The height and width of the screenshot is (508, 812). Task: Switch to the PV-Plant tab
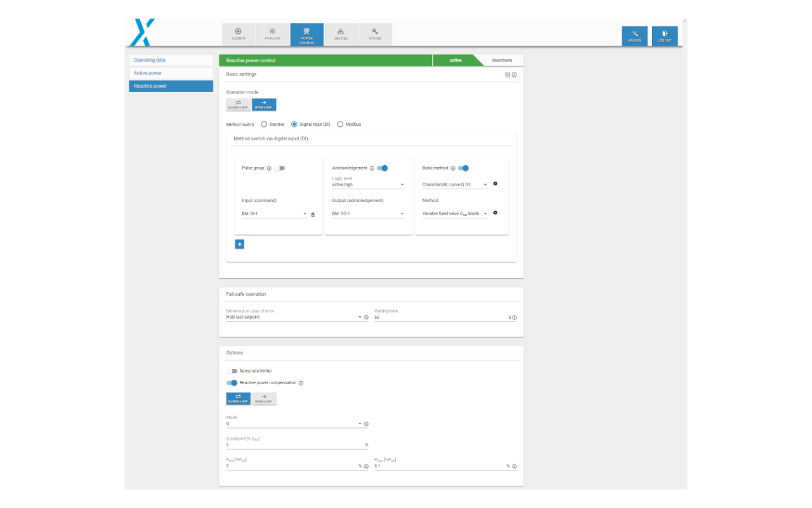click(x=272, y=34)
